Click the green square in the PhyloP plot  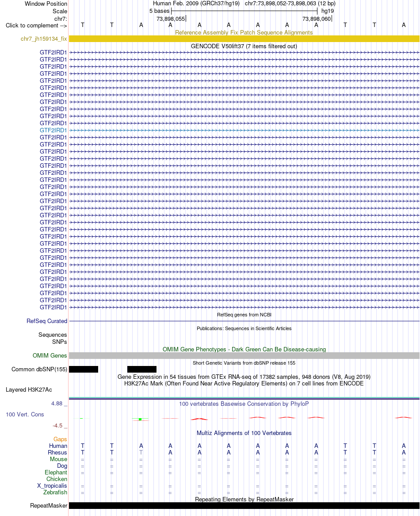(x=140, y=419)
